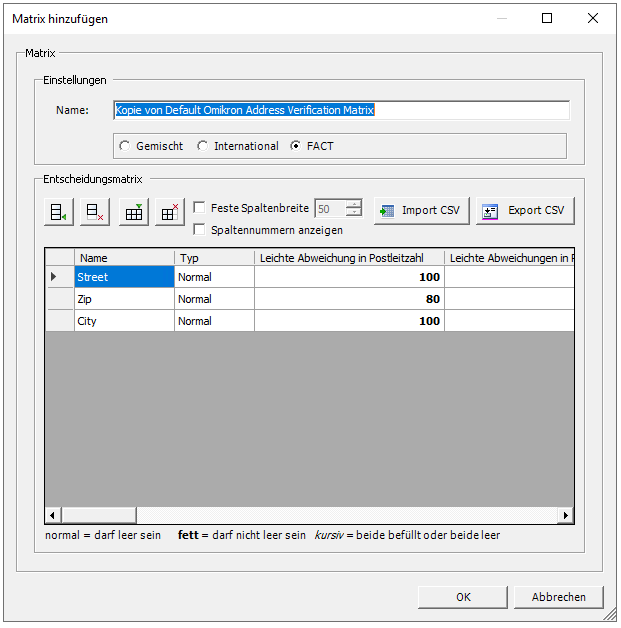Click the delete column icon

[x=170, y=212]
